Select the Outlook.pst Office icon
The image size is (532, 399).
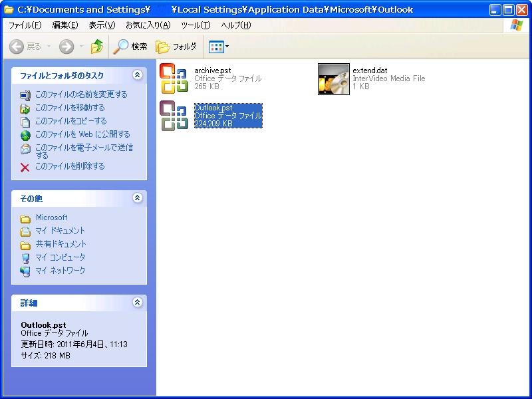[x=174, y=116]
